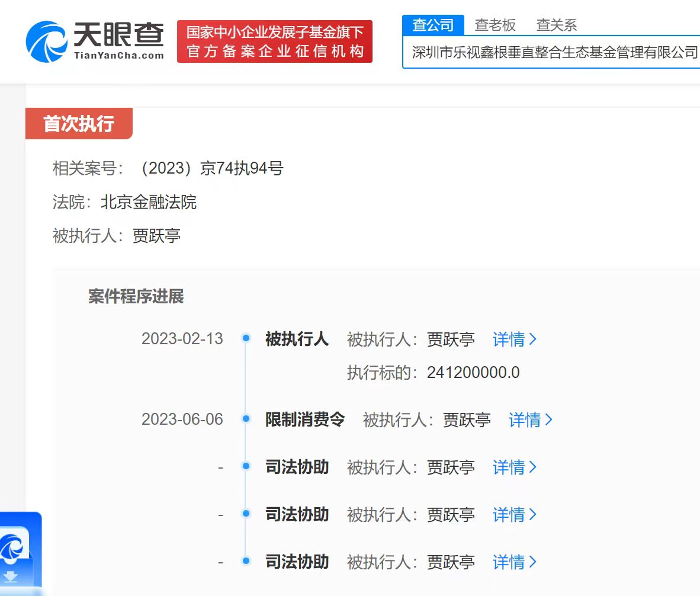This screenshot has height=596, width=700.
Task: Select the 查公司 tab
Action: (x=433, y=25)
